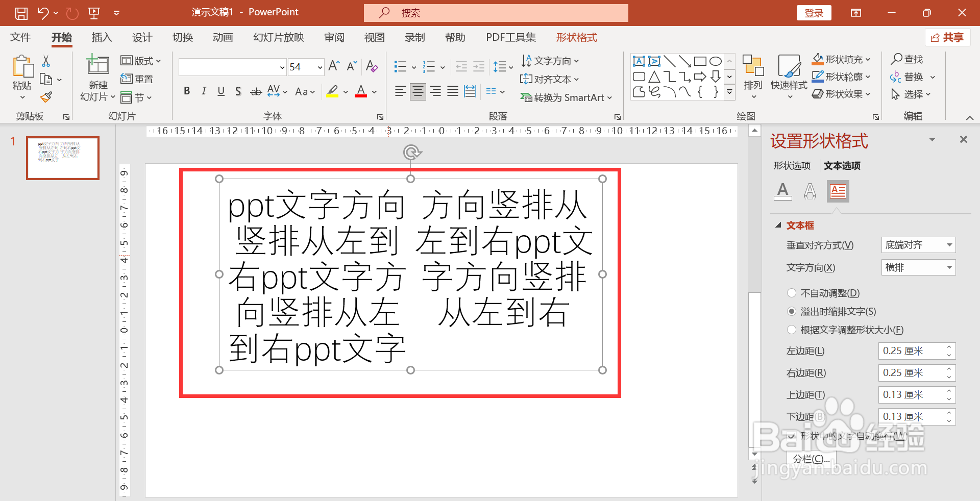The width and height of the screenshot is (980, 501).
Task: Align text right
Action: pyautogui.click(x=435, y=91)
